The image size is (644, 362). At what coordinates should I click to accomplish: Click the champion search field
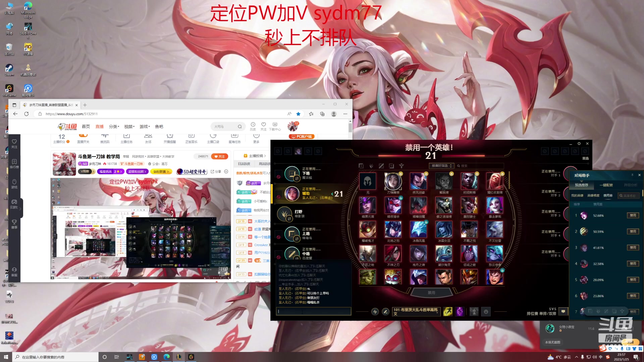click(x=480, y=166)
